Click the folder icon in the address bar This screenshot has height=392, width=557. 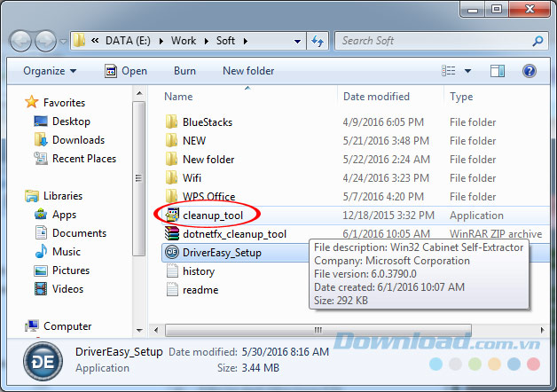click(x=79, y=41)
